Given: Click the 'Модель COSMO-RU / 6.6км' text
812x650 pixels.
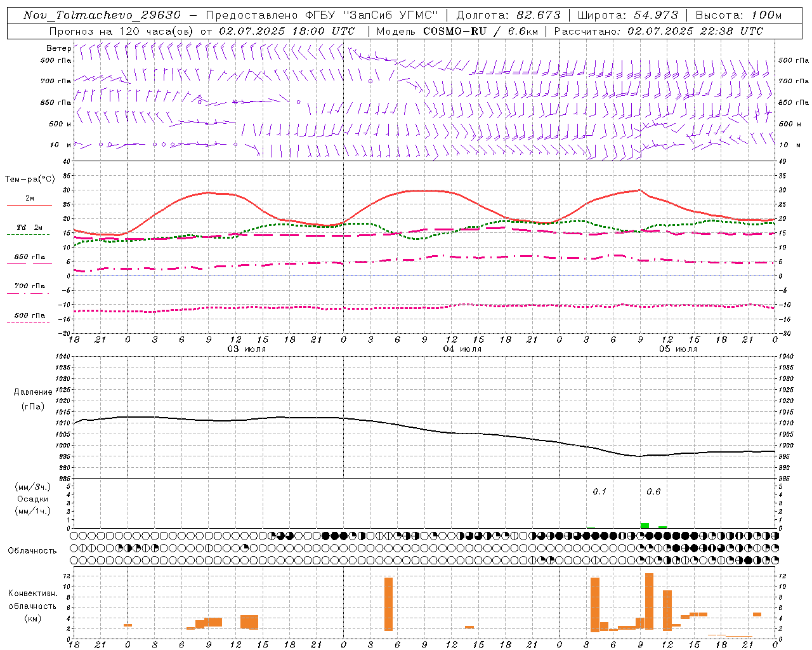Looking at the screenshot, I should pos(457,31).
